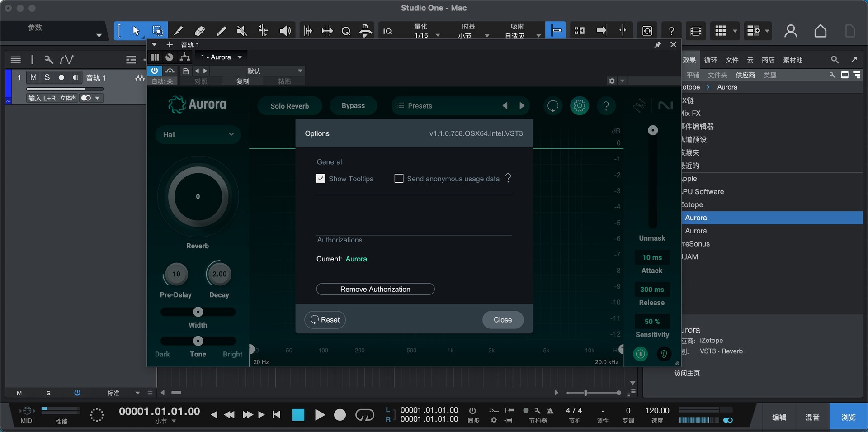The image size is (868, 432).
Task: Open the Aurora plugin settings gear
Action: (x=579, y=106)
